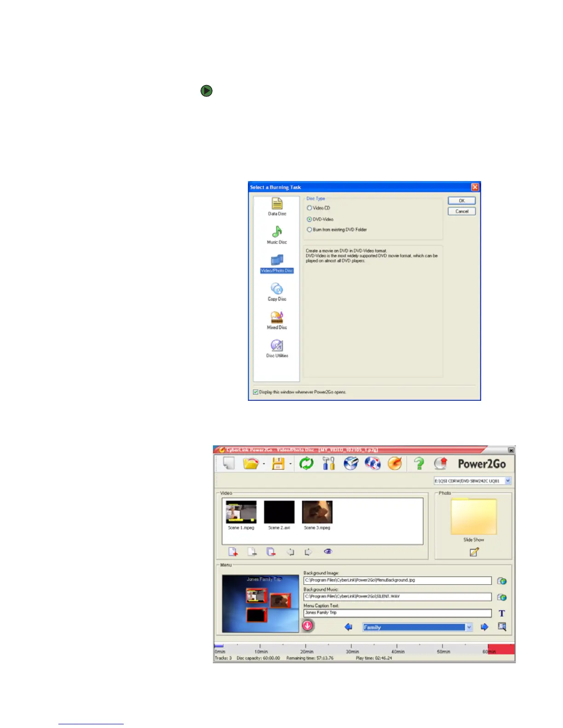
Task: Confirm the burning task with OK
Action: click(x=461, y=201)
